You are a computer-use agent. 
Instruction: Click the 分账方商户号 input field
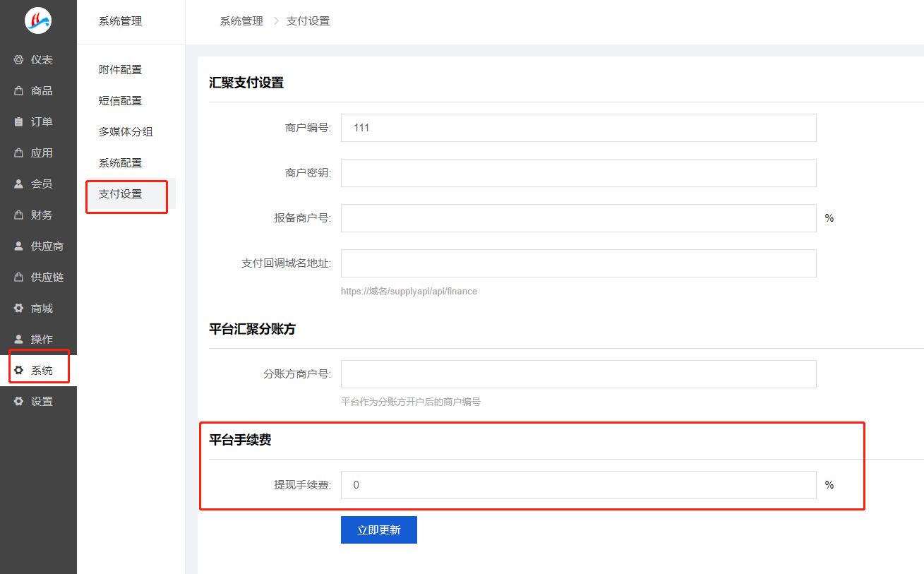point(578,374)
